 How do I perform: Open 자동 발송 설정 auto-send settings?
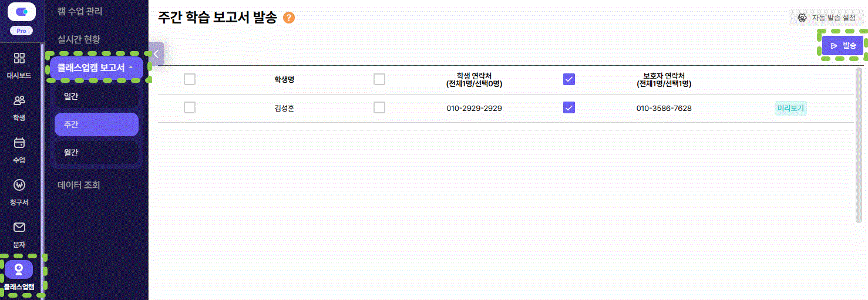point(826,18)
